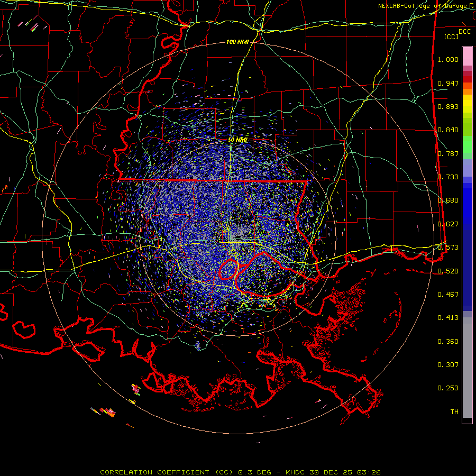Viewport: 476px width, 476px height.
Task: Click the KHDC radar station identifier
Action: click(296, 472)
